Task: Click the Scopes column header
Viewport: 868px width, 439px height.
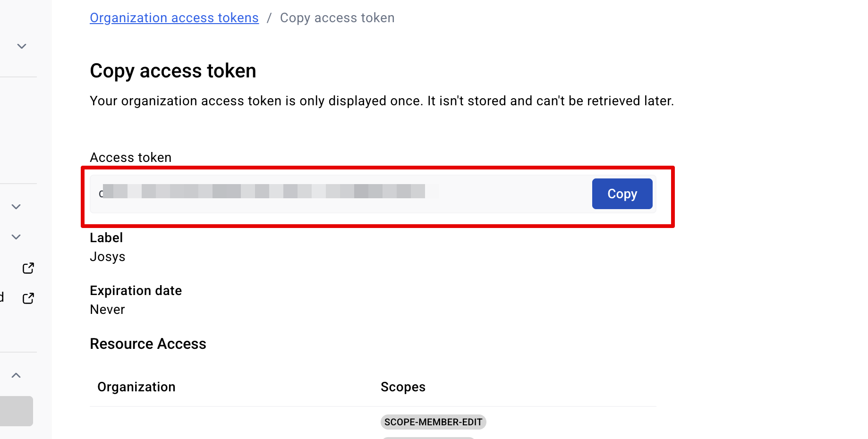Action: 403,387
